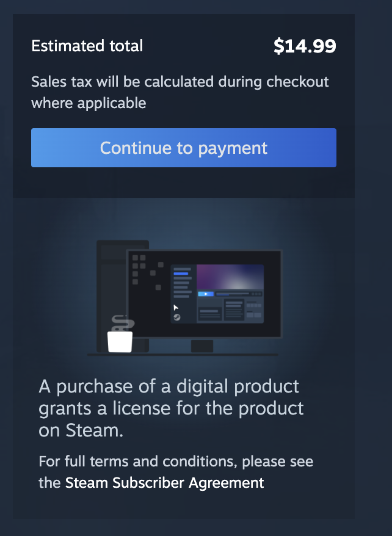Select the blue highlighted sidebar item in illustration

click(x=181, y=273)
